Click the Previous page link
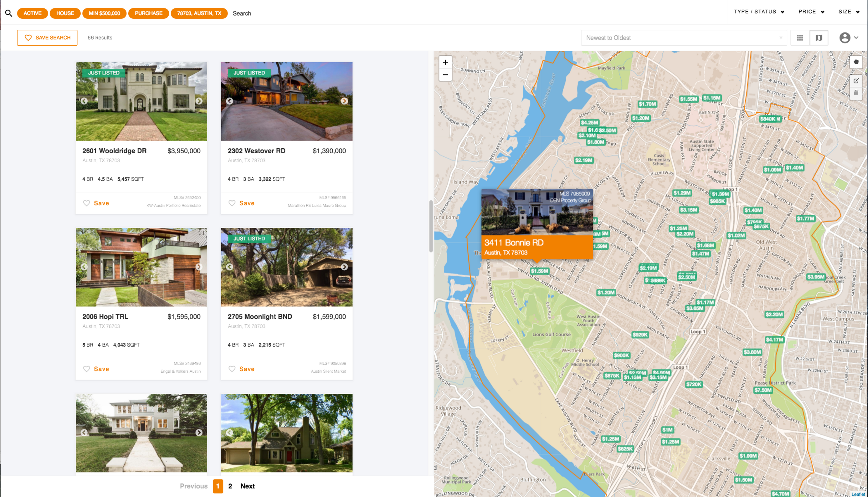The image size is (868, 497). pos(194,486)
